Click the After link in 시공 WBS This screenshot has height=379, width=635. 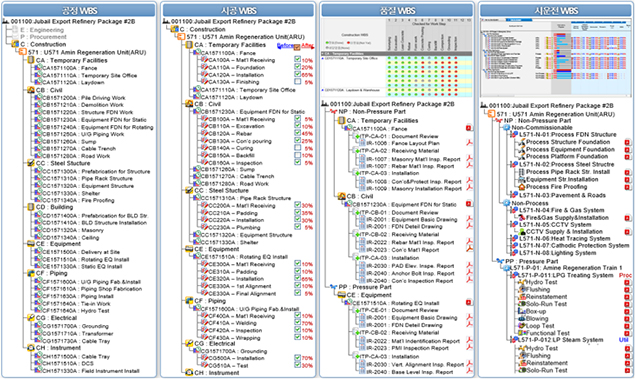click(307, 45)
